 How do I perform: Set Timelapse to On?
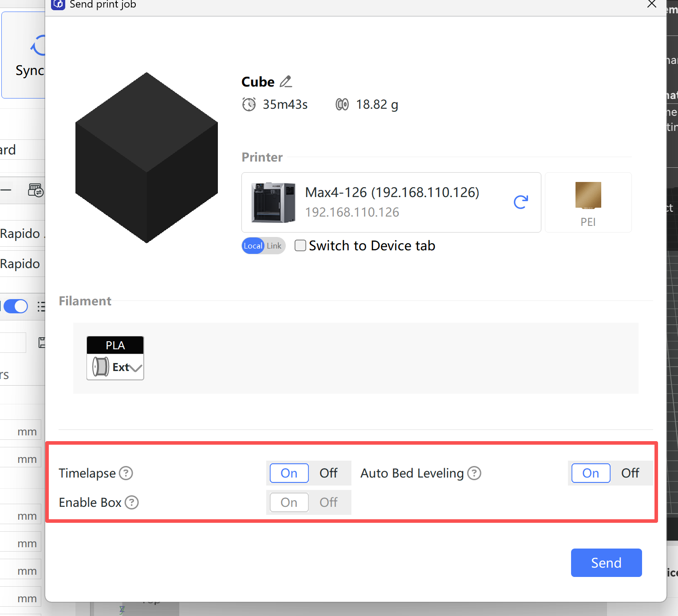289,473
